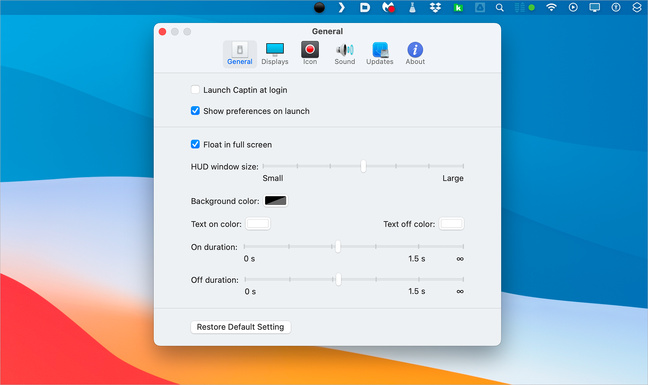The width and height of the screenshot is (648, 385).
Task: Open the Wi-Fi menu bar icon
Action: click(551, 7)
